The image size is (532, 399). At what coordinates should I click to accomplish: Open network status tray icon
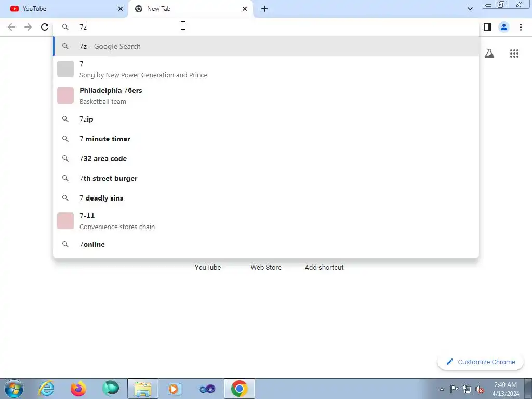coord(467,390)
